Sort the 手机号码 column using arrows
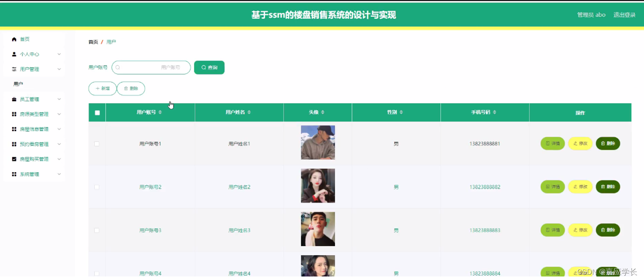 (x=495, y=112)
